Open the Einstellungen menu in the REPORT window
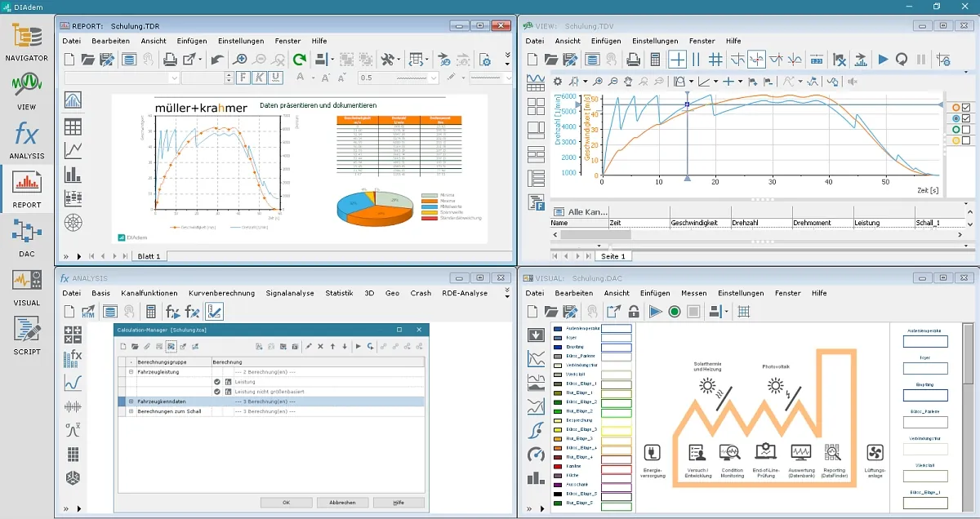 coord(241,41)
